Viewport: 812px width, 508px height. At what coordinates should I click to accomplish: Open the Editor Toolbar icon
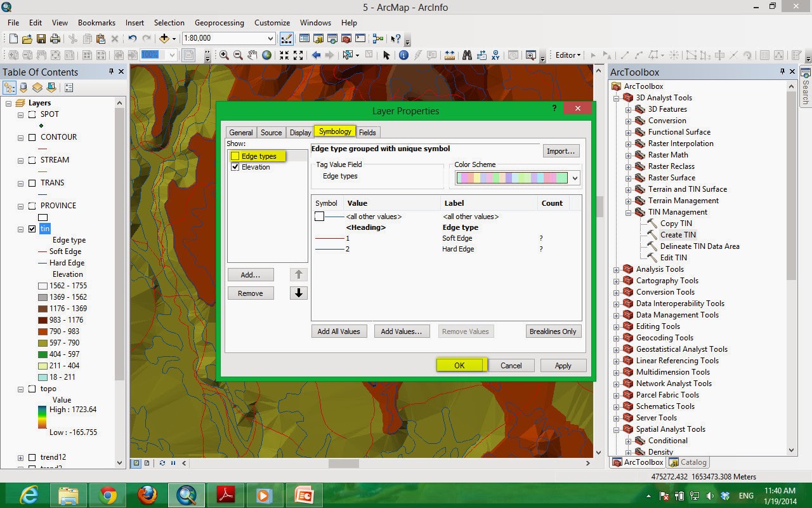click(x=287, y=39)
